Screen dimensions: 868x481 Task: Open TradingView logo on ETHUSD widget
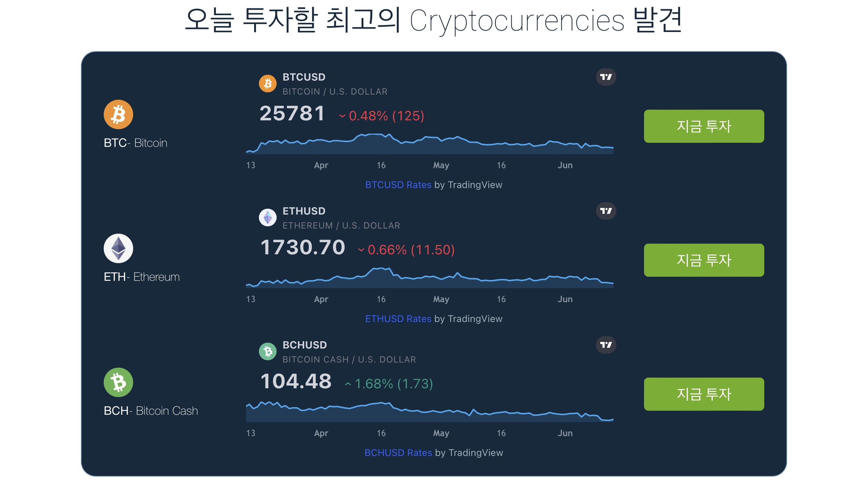click(x=606, y=211)
